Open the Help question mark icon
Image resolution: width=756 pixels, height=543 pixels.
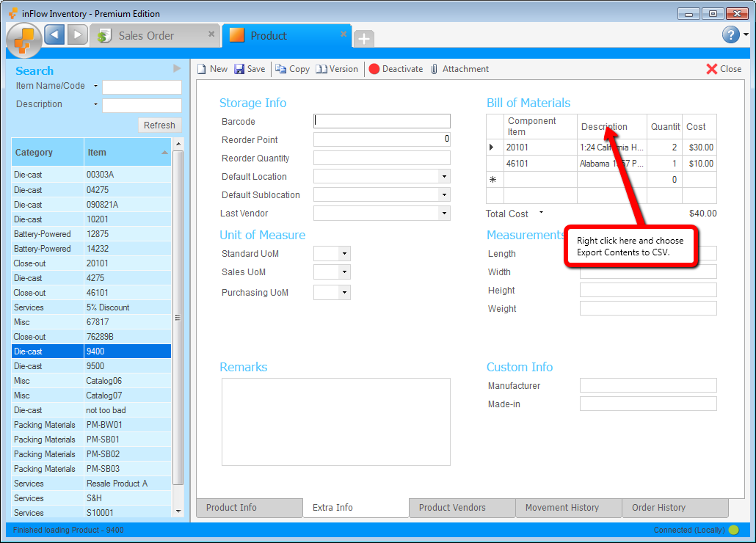[731, 34]
